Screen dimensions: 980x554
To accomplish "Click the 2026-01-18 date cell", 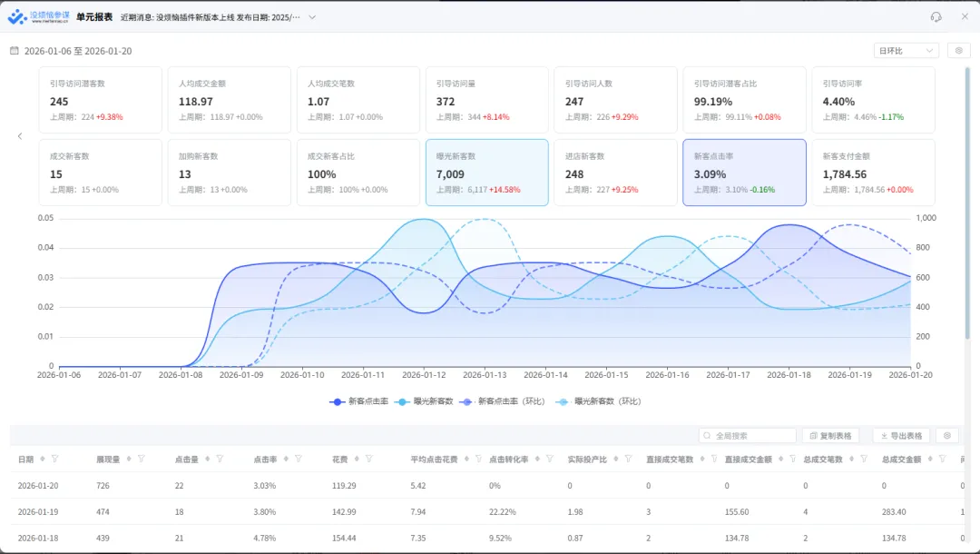I will pos(38,538).
